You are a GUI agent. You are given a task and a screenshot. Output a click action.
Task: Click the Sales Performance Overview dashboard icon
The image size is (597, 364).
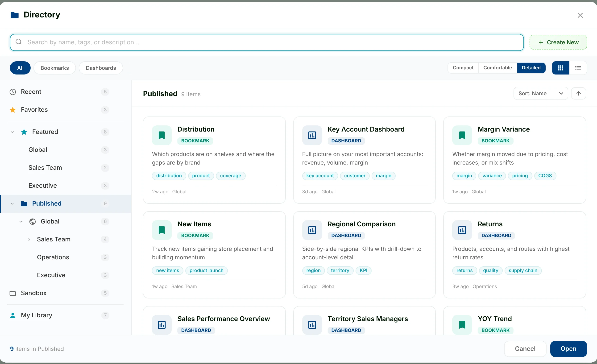162,325
